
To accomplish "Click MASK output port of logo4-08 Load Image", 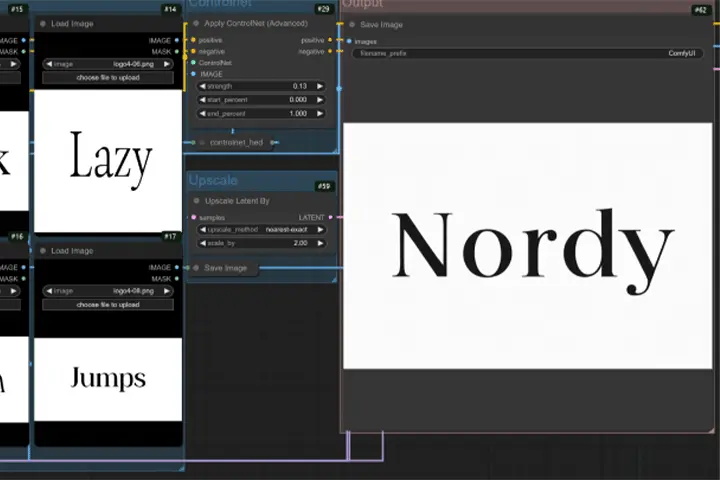I will click(x=177, y=278).
